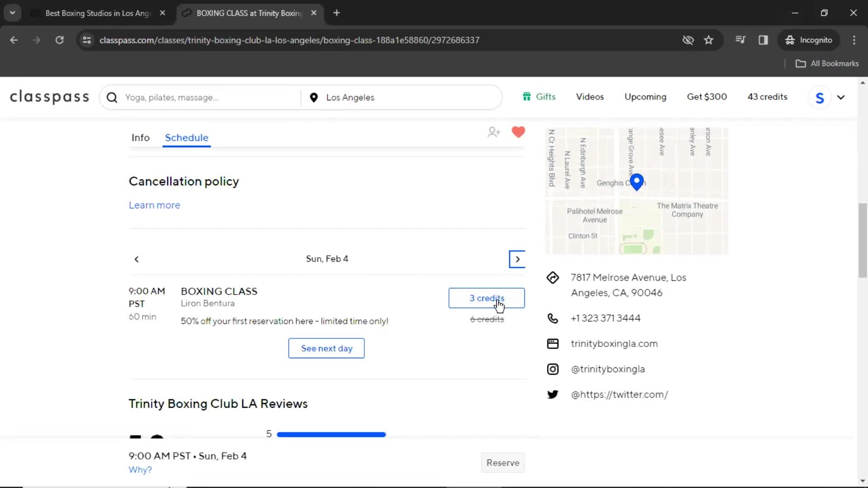Visit trinityboxingla.com

(x=614, y=344)
